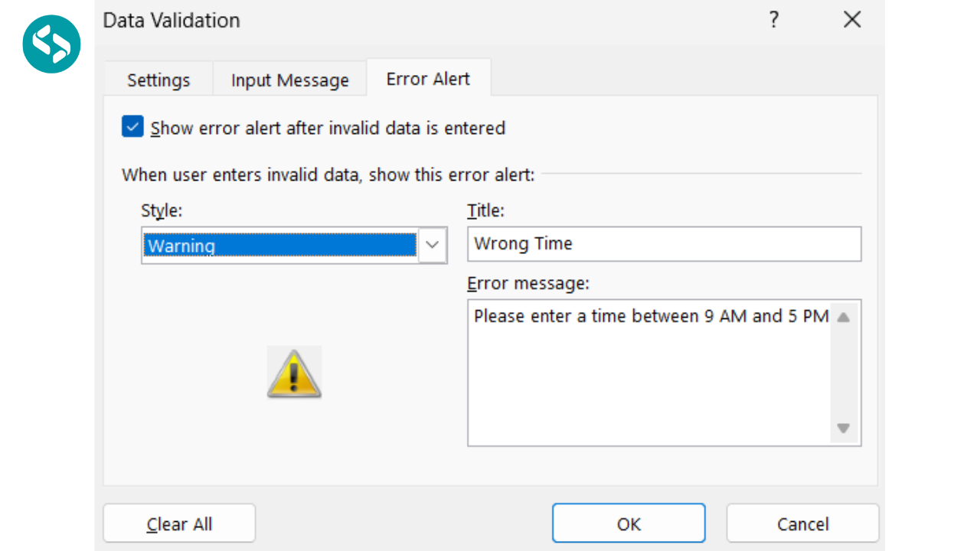The height and width of the screenshot is (551, 980).
Task: Click the Help question mark icon
Action: [x=774, y=20]
